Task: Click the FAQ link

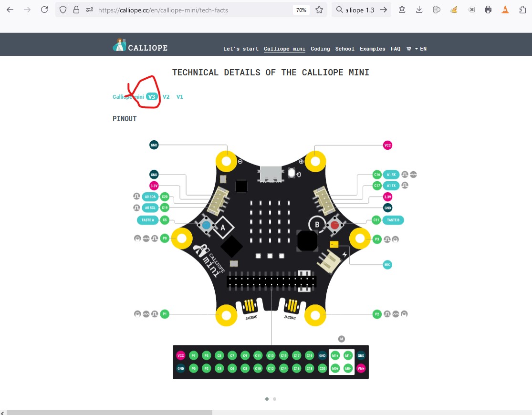Action: (396, 49)
